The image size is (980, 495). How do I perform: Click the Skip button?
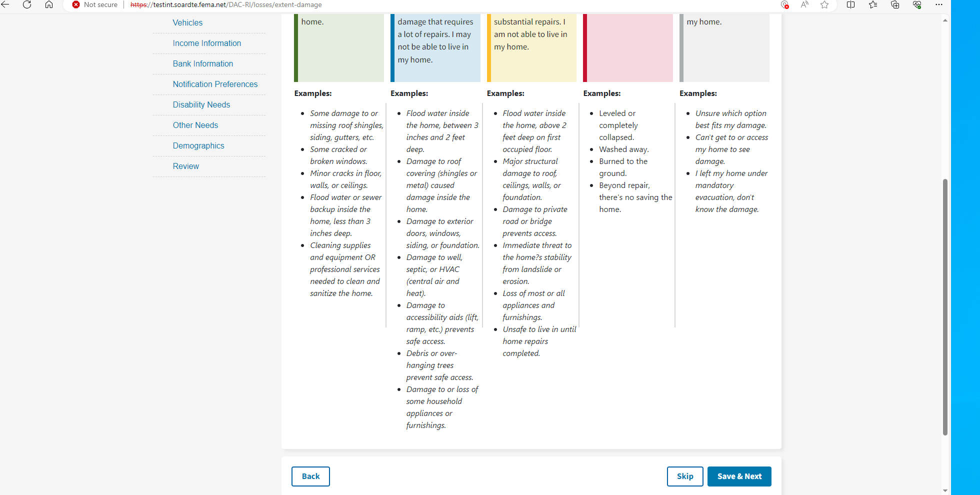(x=684, y=476)
